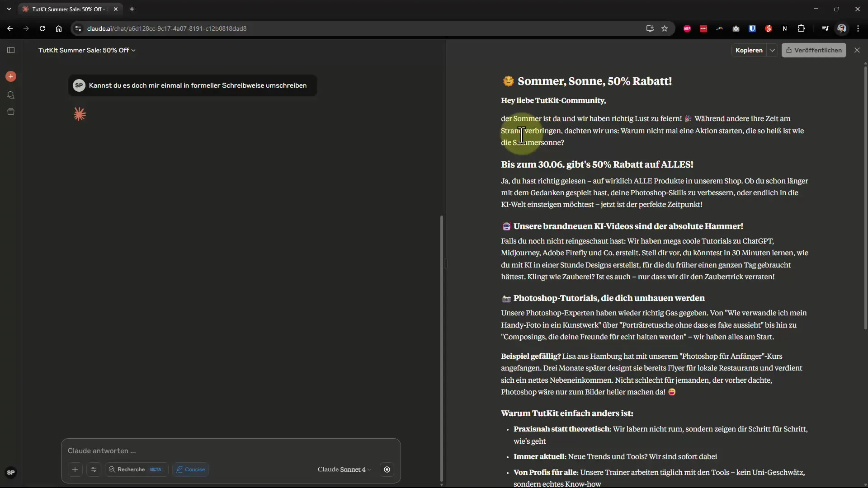Image resolution: width=868 pixels, height=488 pixels.
Task: Click heading Photoshop-Tutorials, die dich umhauen werden
Action: coord(609,298)
